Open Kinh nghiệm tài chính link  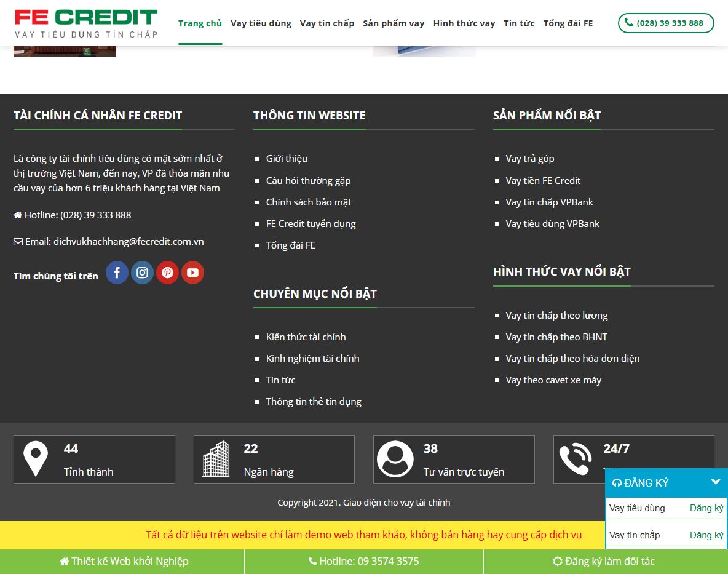312,359
